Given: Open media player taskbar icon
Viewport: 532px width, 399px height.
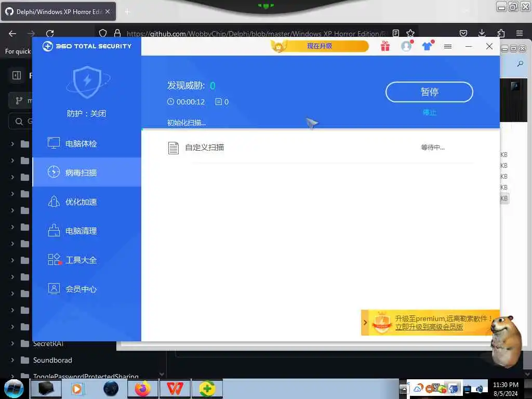Looking at the screenshot, I should click(77, 389).
